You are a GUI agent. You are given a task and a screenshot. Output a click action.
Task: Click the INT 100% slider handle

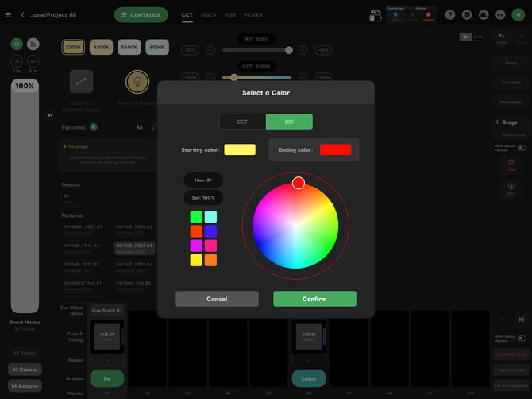click(289, 51)
